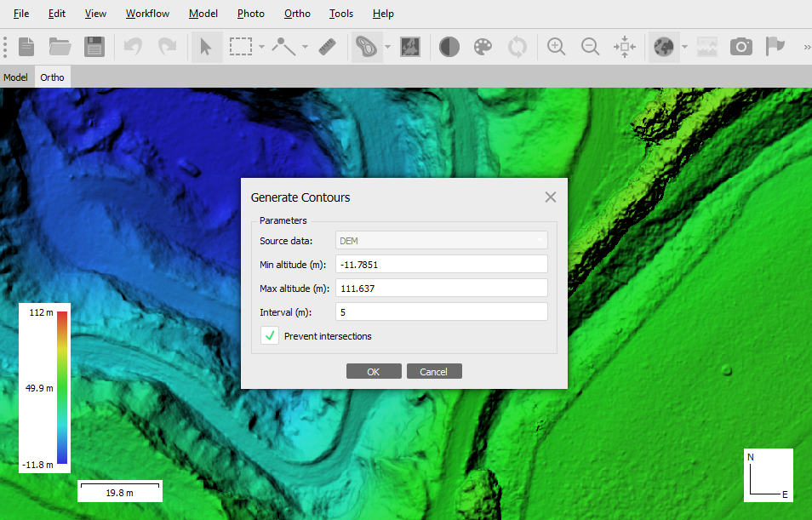Click the Interval (m) input field
Viewport: 812px width, 520px height.
(x=441, y=311)
